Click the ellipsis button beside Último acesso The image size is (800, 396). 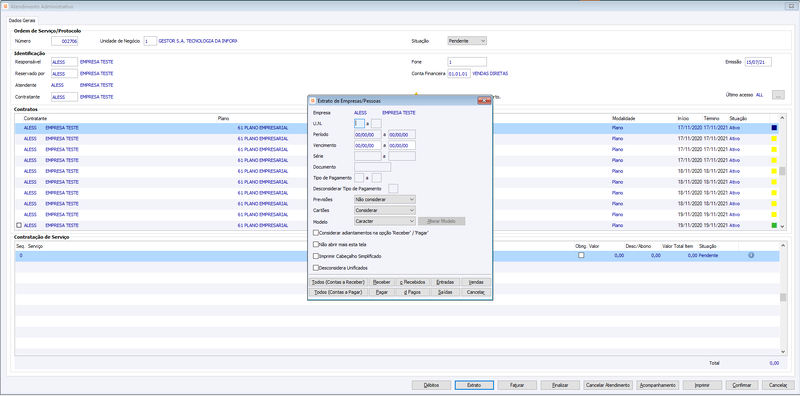pyautogui.click(x=779, y=95)
